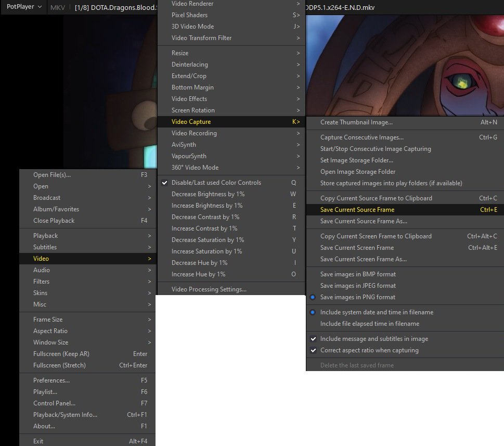Open the VapourSynth submenu

coord(231,156)
